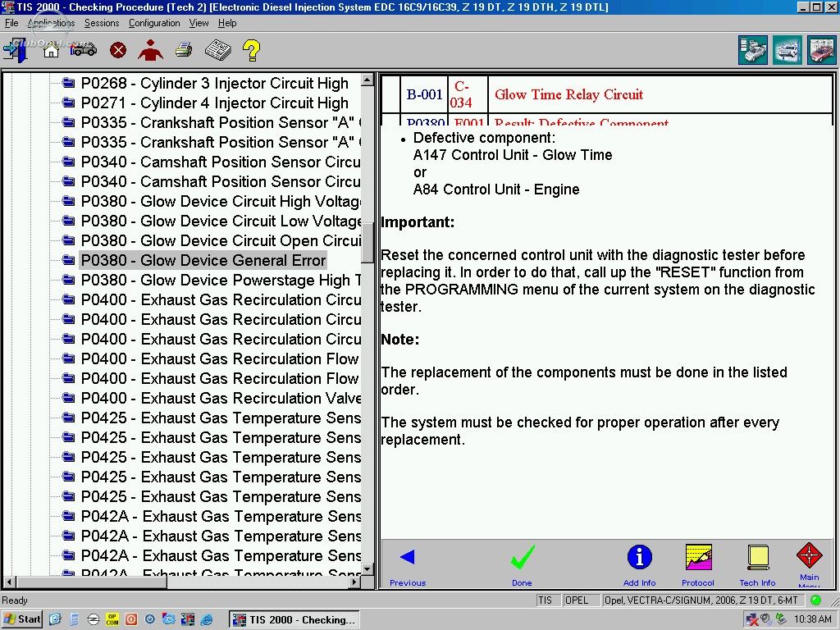
Task: Open help with yellow question mark icon
Action: tap(251, 51)
